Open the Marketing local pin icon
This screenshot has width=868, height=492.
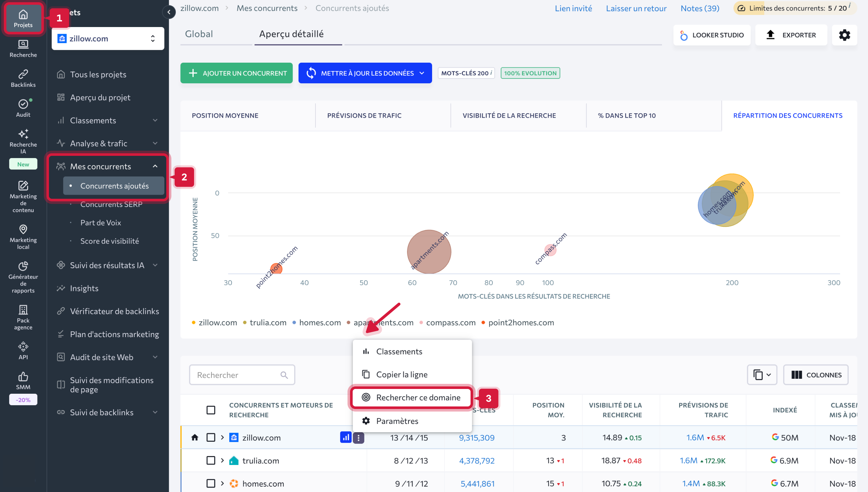[23, 229]
